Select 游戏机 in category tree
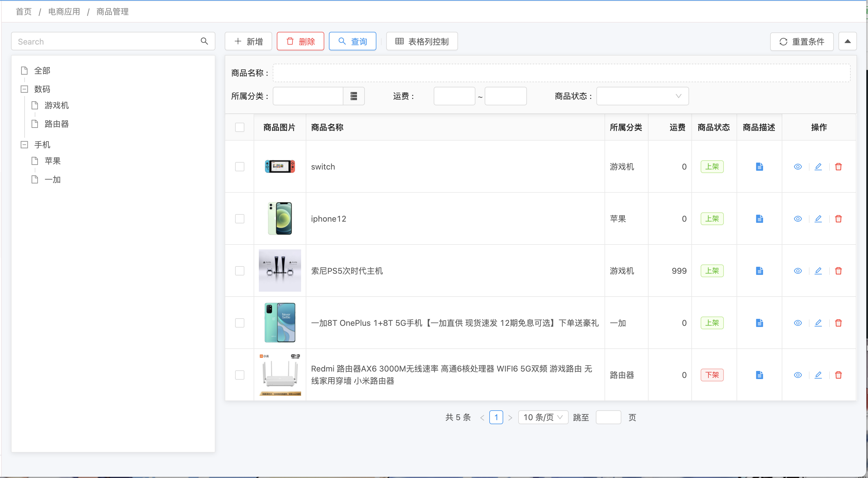868x478 pixels. pyautogui.click(x=57, y=105)
